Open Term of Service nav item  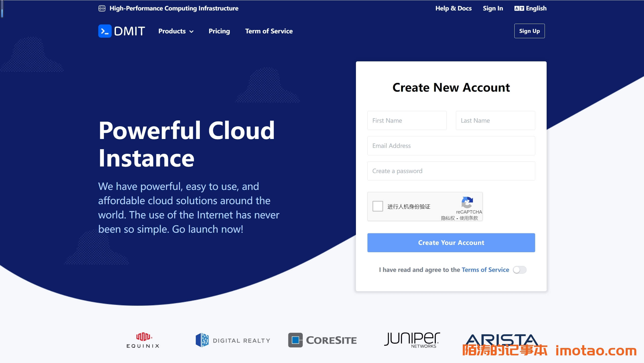269,31
